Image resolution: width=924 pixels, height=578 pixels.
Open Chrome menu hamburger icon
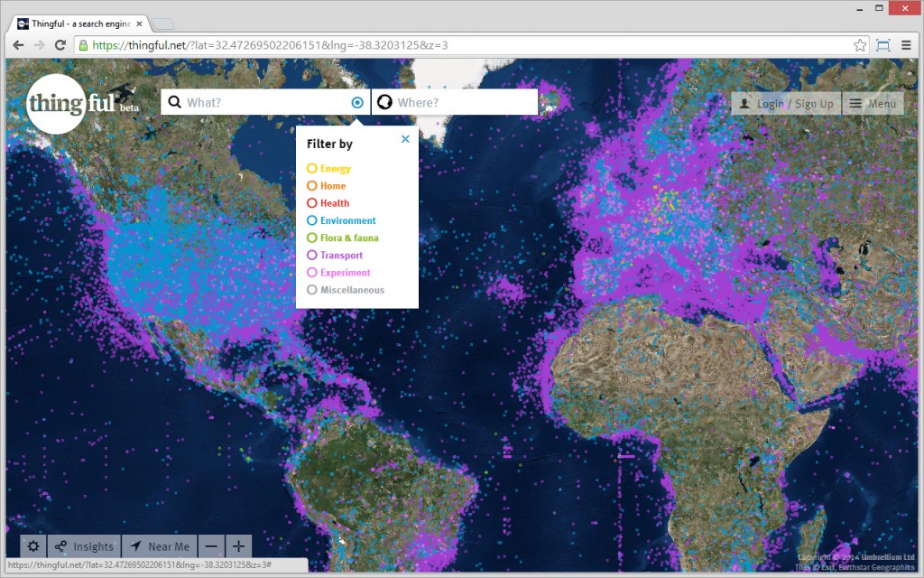(x=906, y=45)
